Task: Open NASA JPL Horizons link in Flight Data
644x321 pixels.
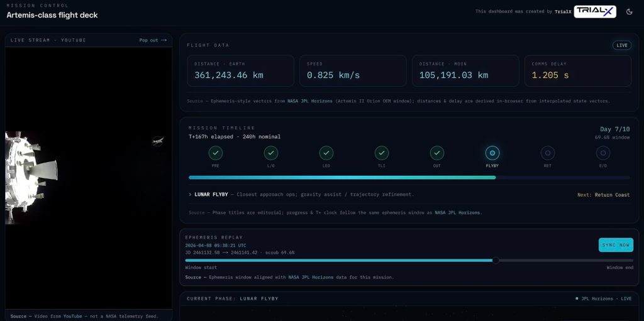Action: point(310,101)
